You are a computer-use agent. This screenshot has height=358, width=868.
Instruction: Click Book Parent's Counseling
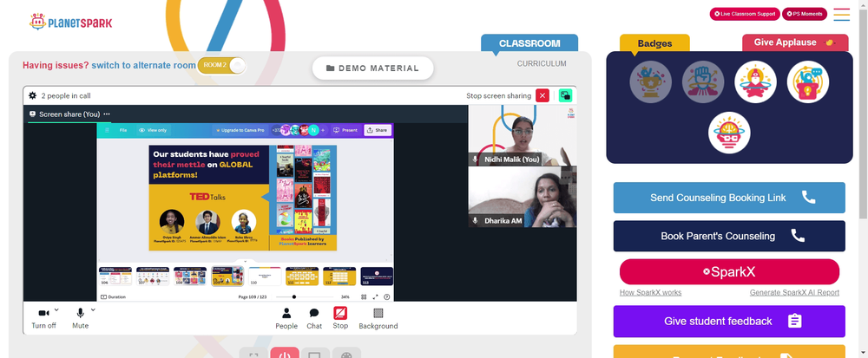point(729,236)
